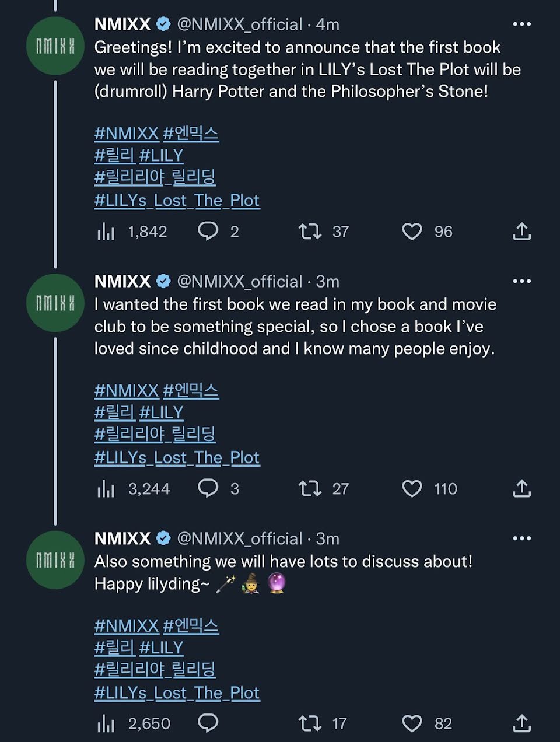Reply to the first tweet with 2 replies
Viewport: 560px width, 742px height.
click(x=208, y=232)
